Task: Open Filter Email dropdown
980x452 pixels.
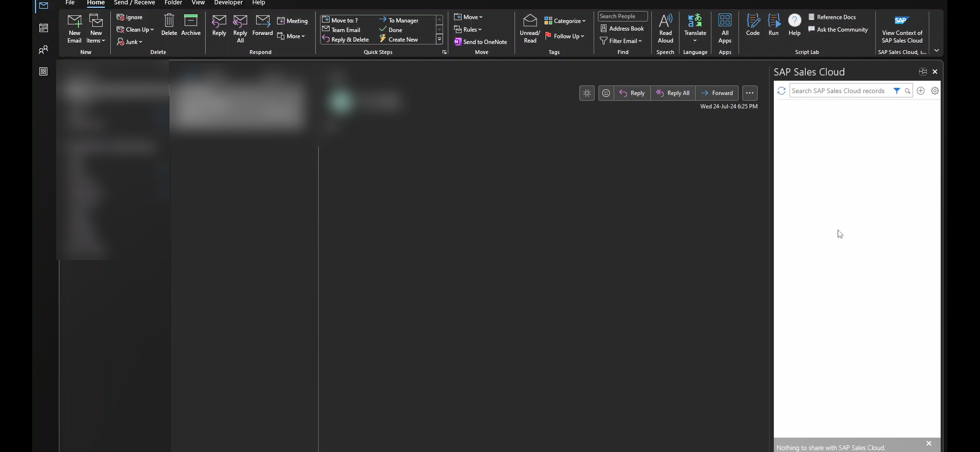Action: tap(621, 41)
